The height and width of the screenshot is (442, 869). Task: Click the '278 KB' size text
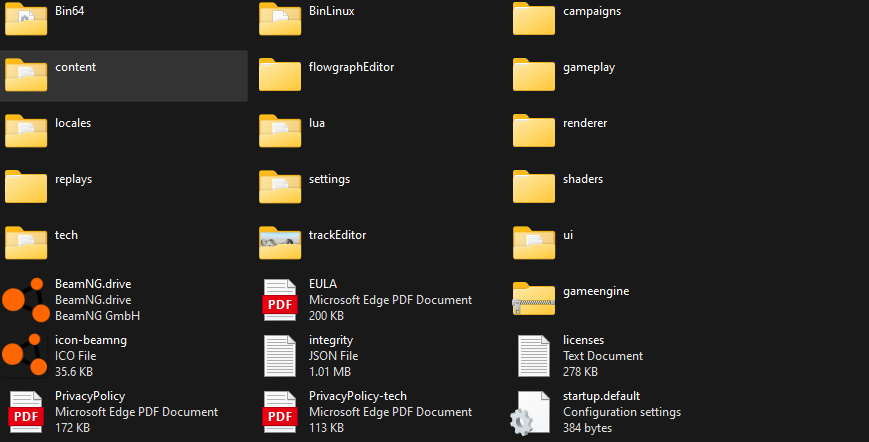tap(580, 372)
